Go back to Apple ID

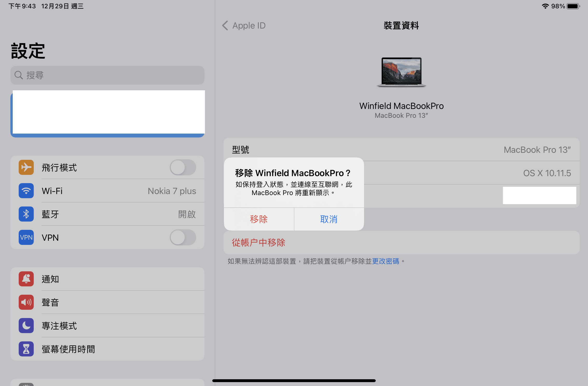tap(244, 25)
